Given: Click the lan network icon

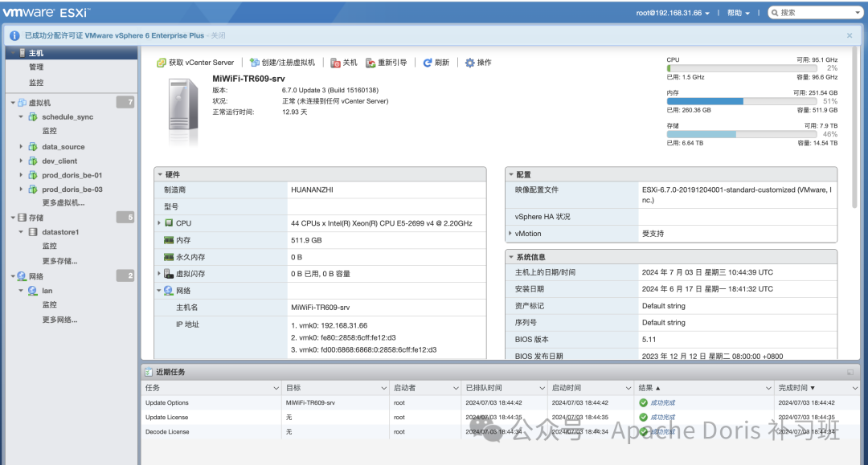Looking at the screenshot, I should (x=33, y=291).
